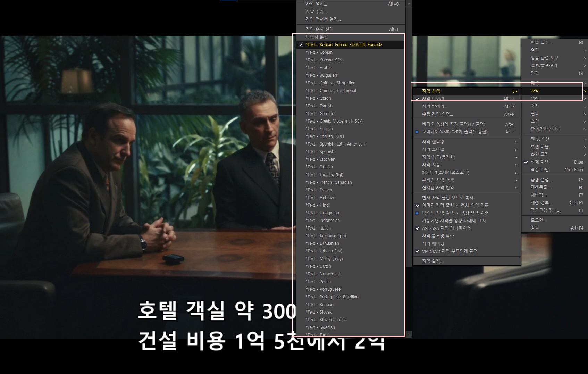Click scroll-down arrow of subtitle list
The image size is (588, 374).
coord(409,334)
